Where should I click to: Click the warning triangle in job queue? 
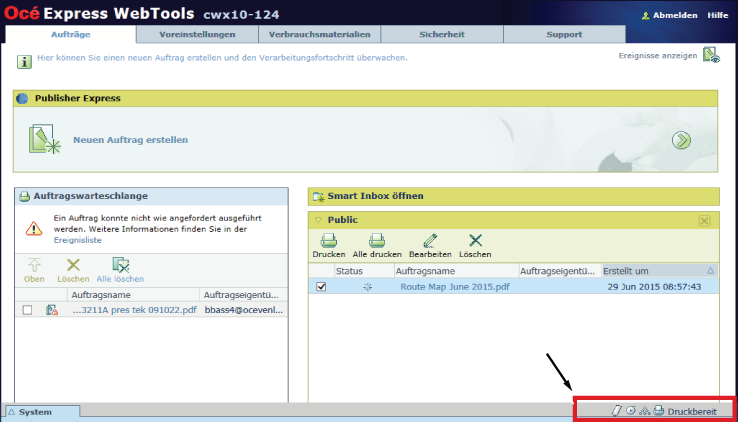pos(34,229)
